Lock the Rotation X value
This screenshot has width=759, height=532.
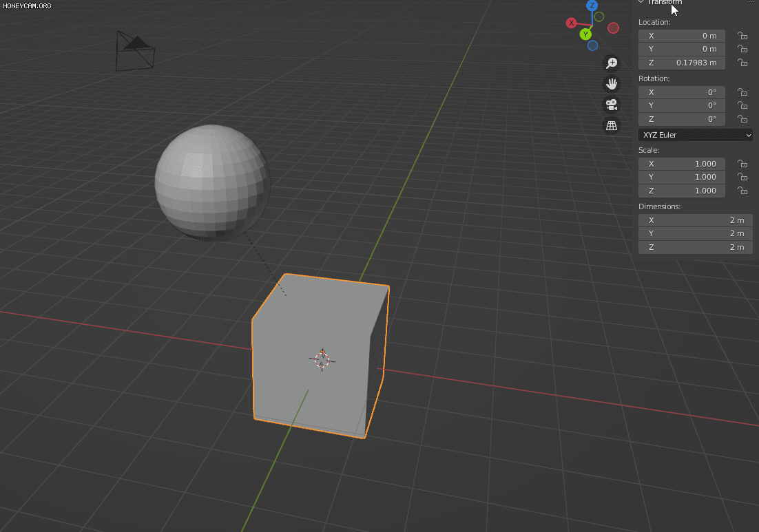pyautogui.click(x=742, y=92)
